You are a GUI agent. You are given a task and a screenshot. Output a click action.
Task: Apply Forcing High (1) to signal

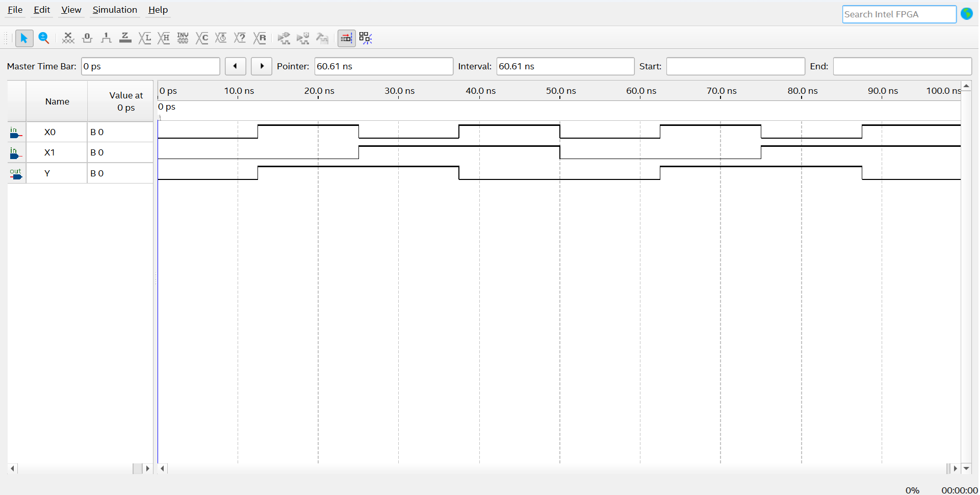106,38
